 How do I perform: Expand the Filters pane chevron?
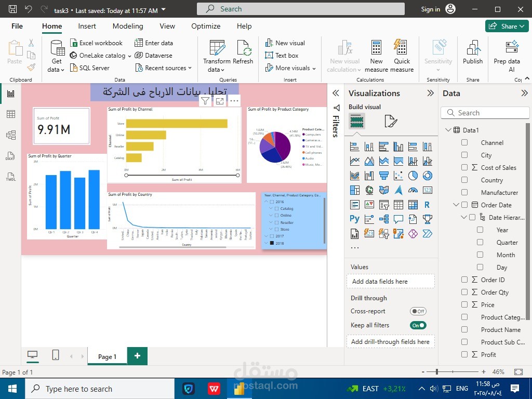pyautogui.click(x=336, y=93)
